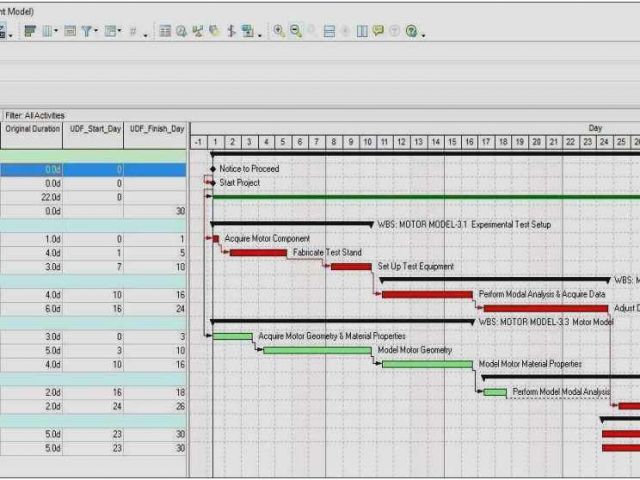Click the hash (#) toolbar icon
This screenshot has height=480, width=640.
pos(132,32)
